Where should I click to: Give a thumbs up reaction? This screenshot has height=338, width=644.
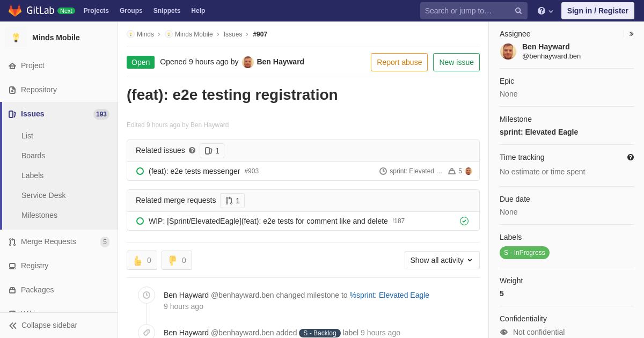click(142, 260)
